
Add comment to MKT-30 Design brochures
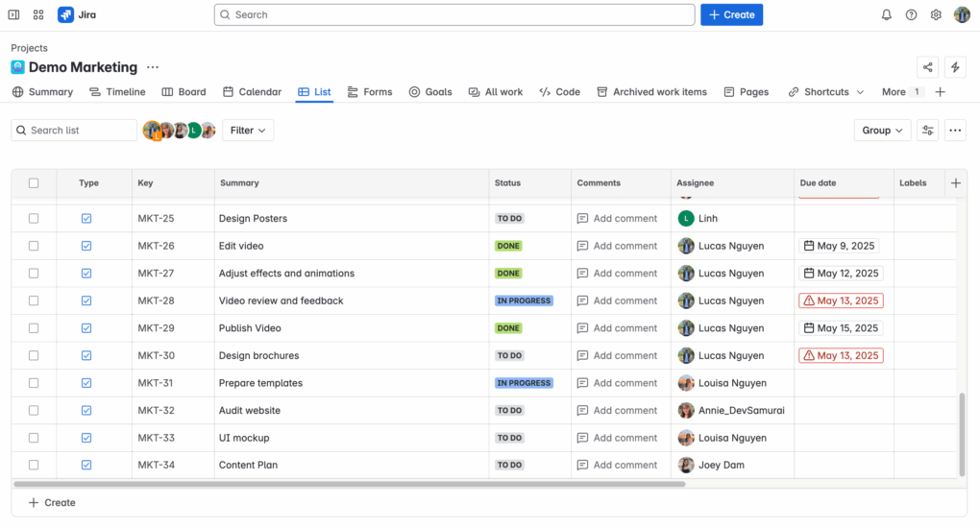pos(618,355)
